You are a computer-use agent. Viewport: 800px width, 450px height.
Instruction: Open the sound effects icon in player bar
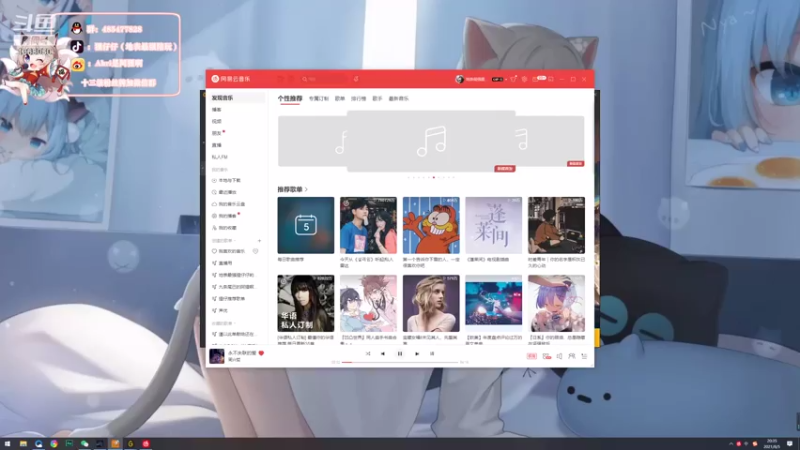[547, 356]
